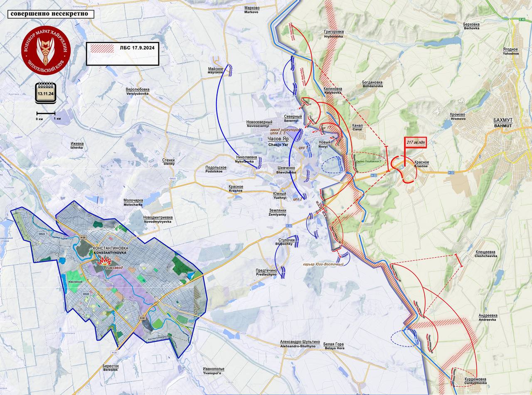Click the circular red Военкор Марат Хайруллин logo

(x=46, y=50)
